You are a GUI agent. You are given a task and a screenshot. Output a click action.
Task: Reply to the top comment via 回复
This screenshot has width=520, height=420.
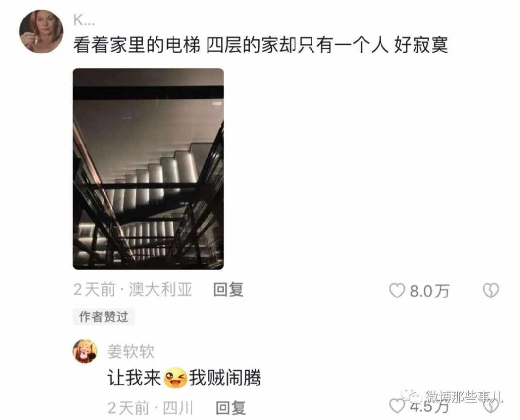(x=228, y=290)
